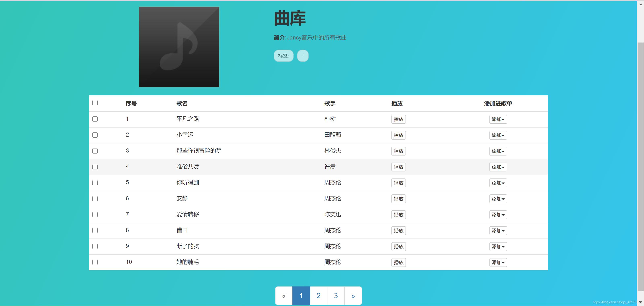Click artist name 林俊杰

333,151
